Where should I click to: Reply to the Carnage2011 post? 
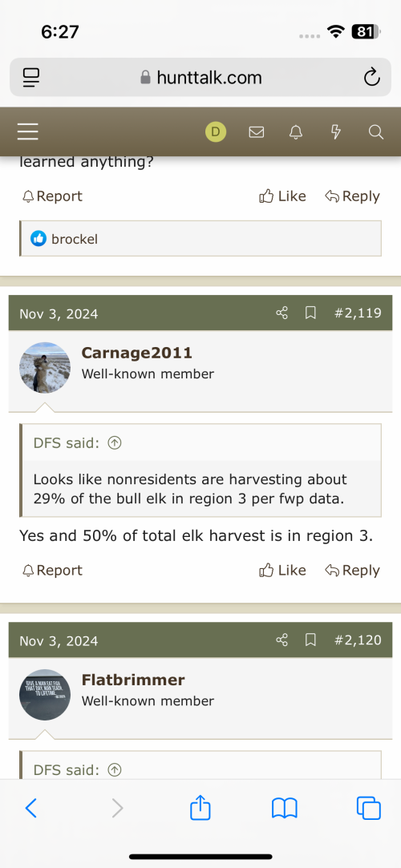pos(352,570)
